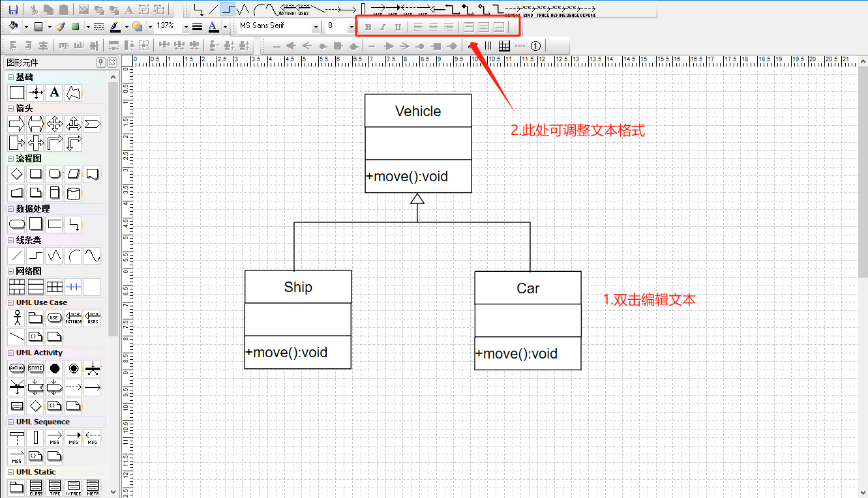Select the actor stick figure in UML Use Case
This screenshot has height=498, width=868.
(16, 317)
